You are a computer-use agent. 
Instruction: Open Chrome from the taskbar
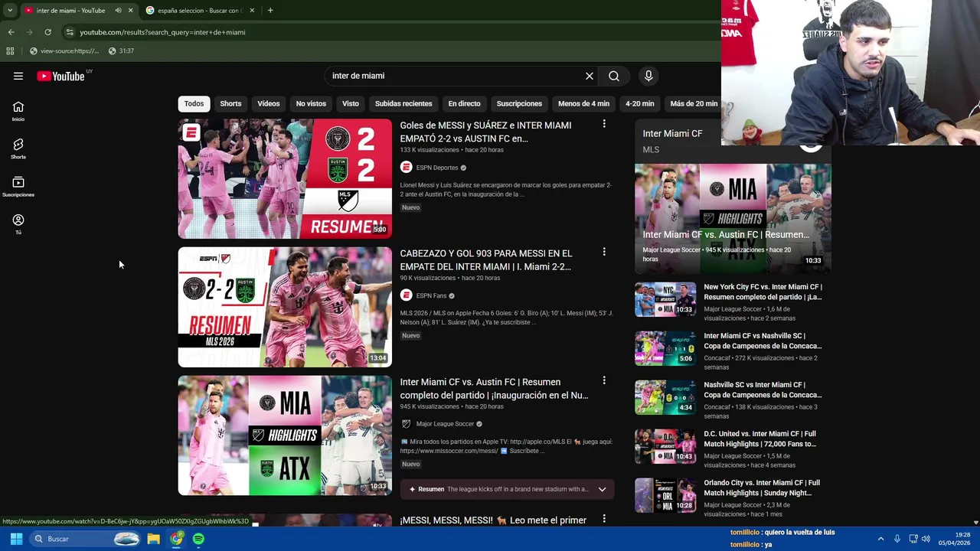pos(176,539)
